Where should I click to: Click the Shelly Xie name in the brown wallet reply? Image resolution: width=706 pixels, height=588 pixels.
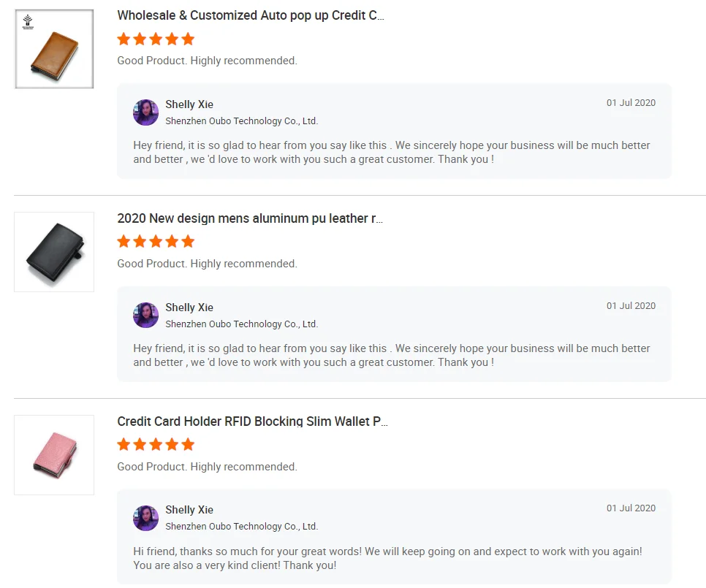tap(189, 104)
